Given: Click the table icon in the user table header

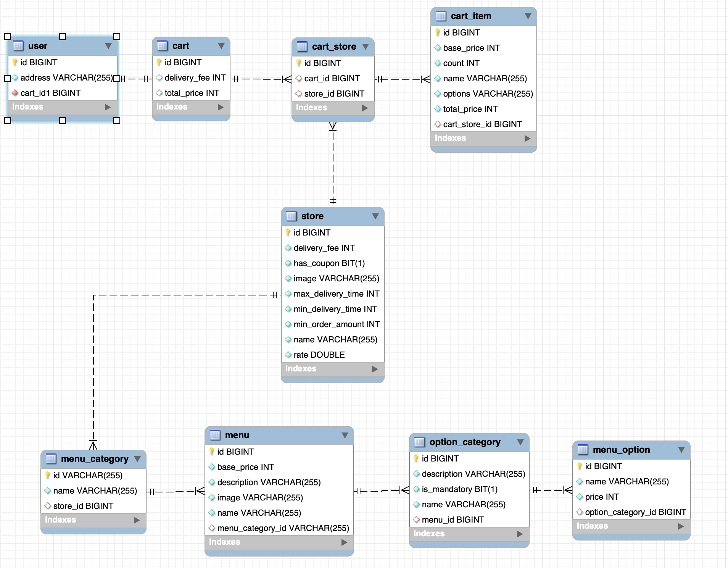Looking at the screenshot, I should 18,46.
